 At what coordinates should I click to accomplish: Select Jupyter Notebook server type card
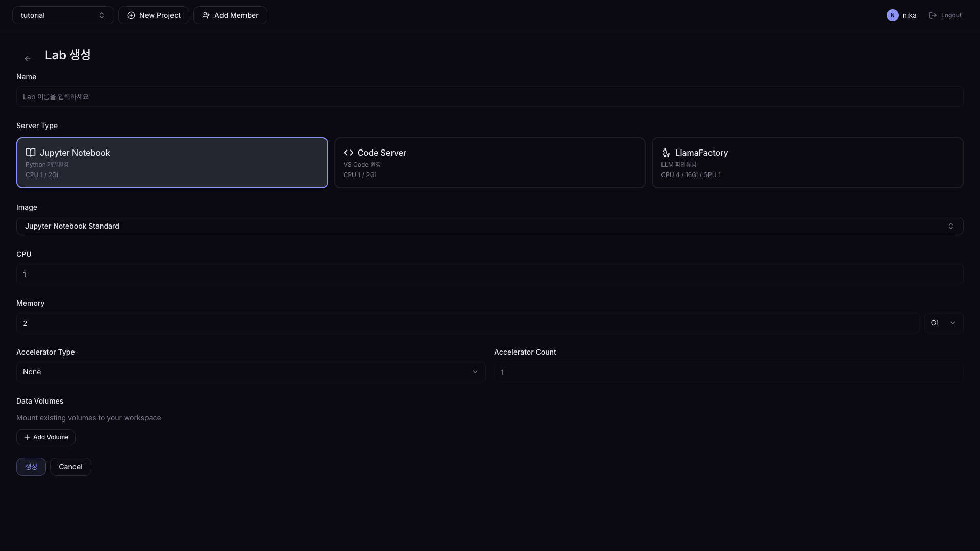click(172, 163)
